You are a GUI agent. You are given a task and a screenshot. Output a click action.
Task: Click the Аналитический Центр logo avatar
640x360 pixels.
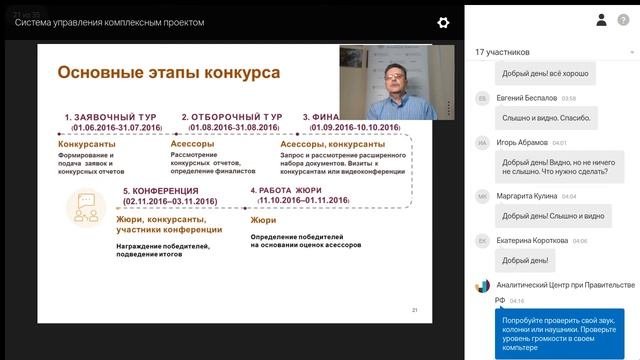[482, 286]
